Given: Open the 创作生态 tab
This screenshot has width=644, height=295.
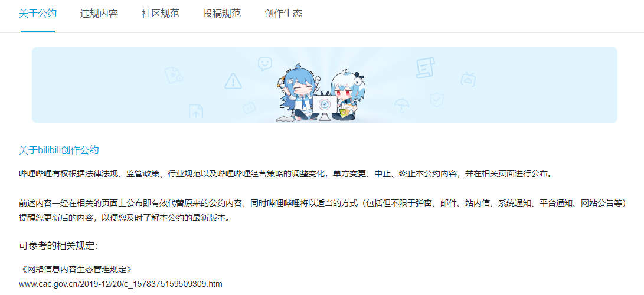Looking at the screenshot, I should click(x=283, y=13).
